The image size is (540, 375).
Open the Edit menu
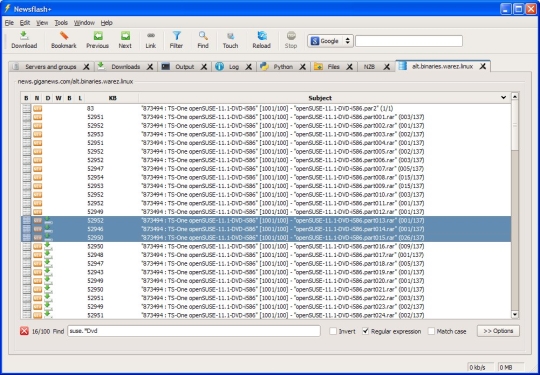[x=25, y=23]
